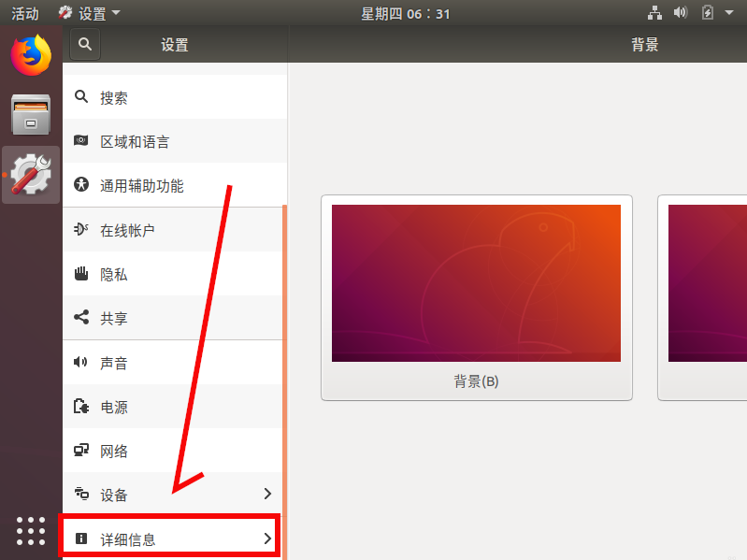Show applications grid at dock bottom
This screenshot has height=560, width=747.
(31, 530)
